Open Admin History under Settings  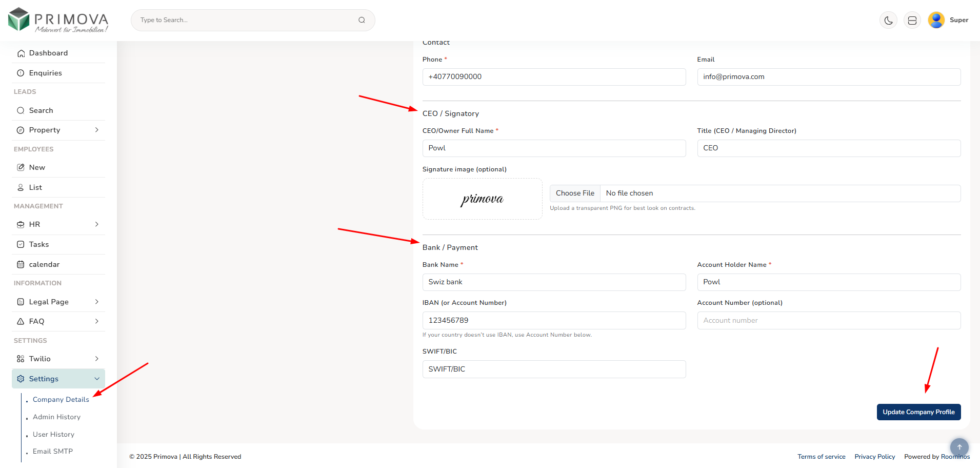[x=56, y=417]
